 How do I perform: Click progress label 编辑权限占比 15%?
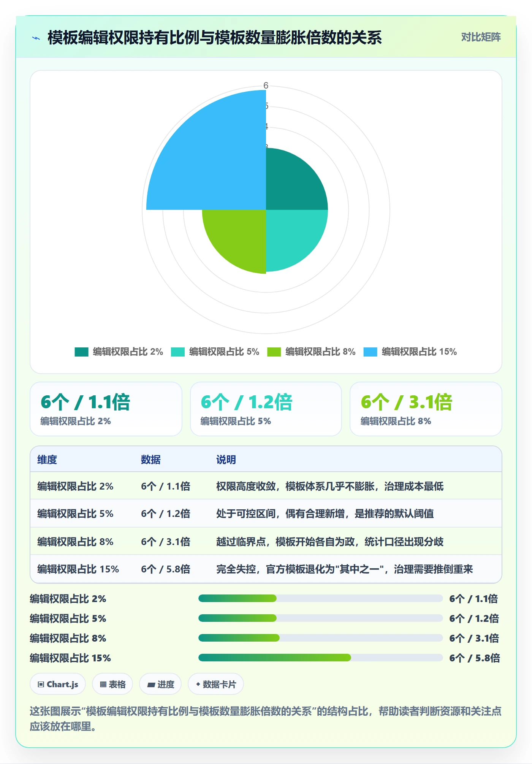coord(70,658)
